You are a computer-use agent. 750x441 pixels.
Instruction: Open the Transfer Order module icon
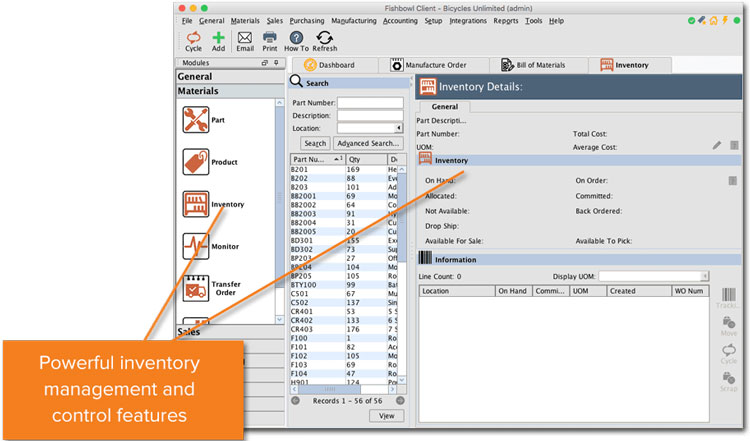coord(196,288)
